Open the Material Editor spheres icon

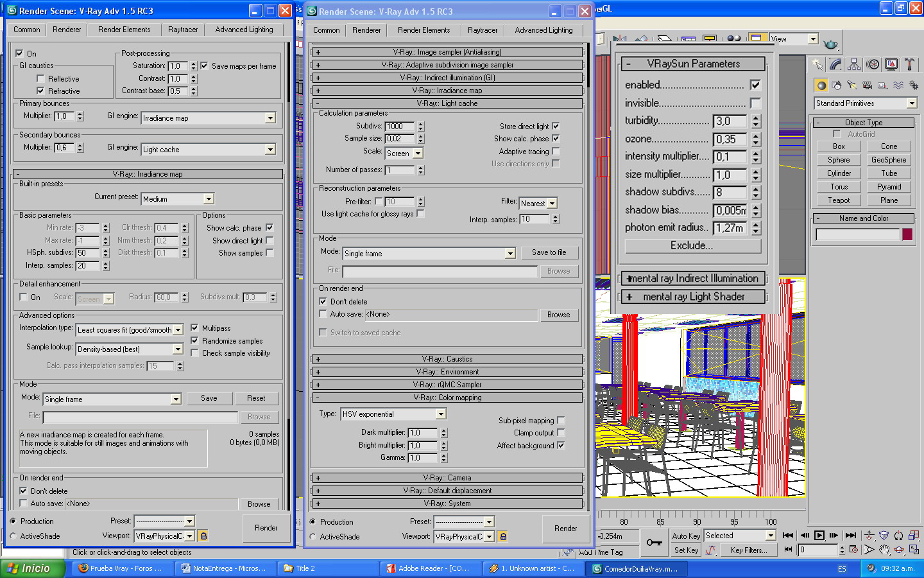[x=734, y=39]
